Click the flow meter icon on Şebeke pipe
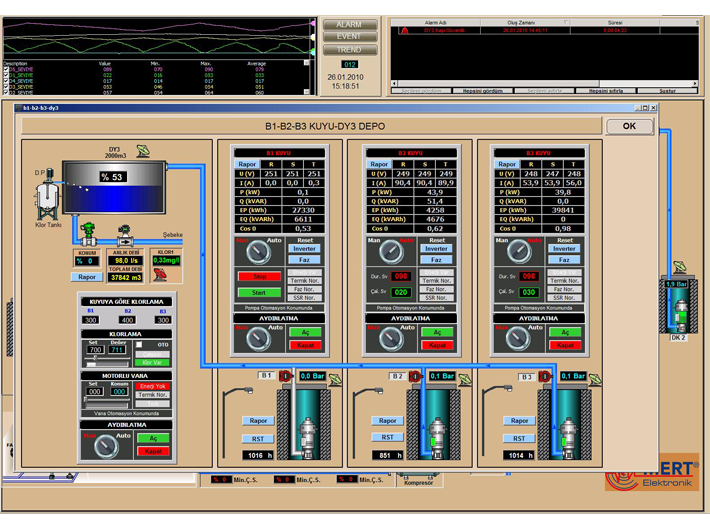This screenshot has height=527, width=710. (124, 235)
